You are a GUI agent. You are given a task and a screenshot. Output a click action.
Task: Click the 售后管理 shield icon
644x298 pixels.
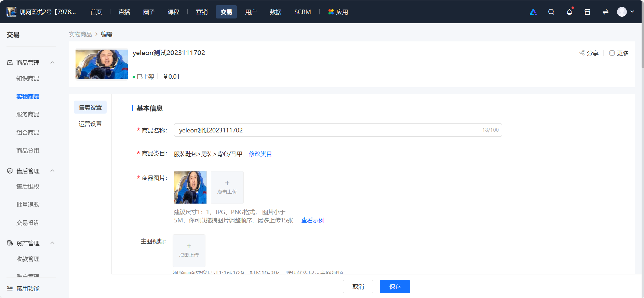pos(10,171)
